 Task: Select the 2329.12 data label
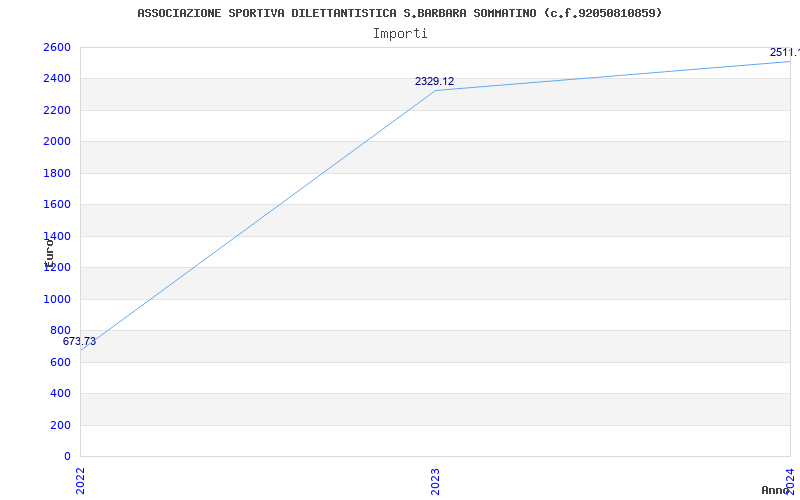[434, 82]
